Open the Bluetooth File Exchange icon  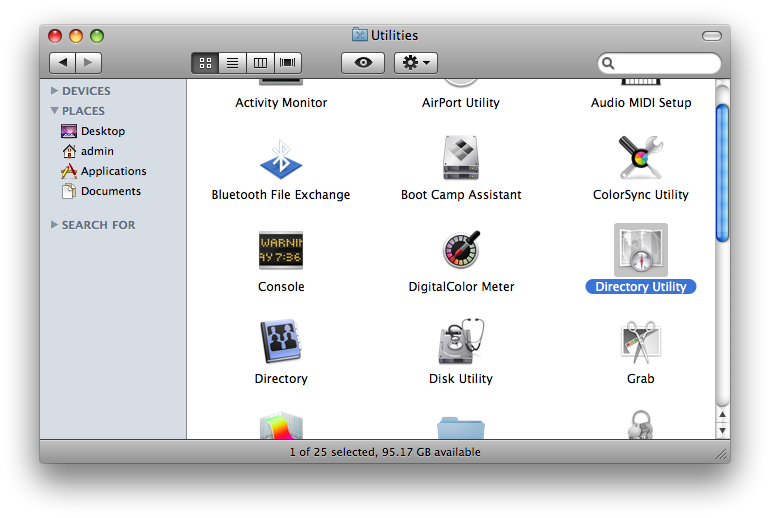click(281, 158)
